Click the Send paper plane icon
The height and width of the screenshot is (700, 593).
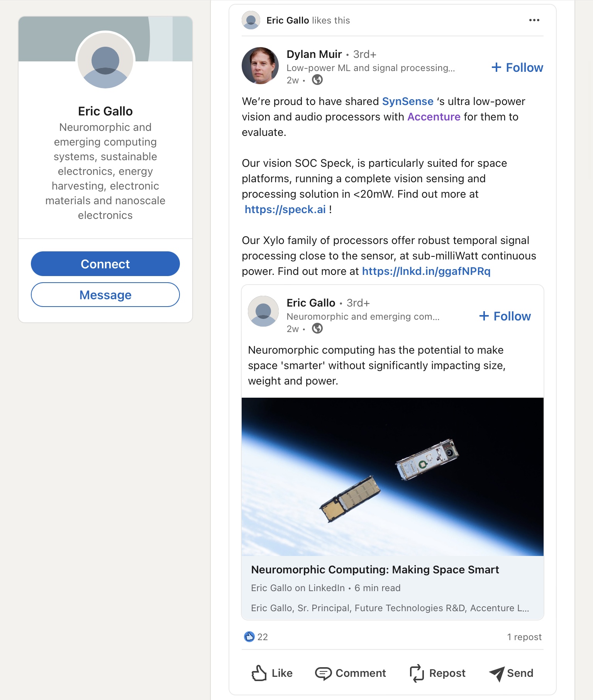(x=497, y=673)
